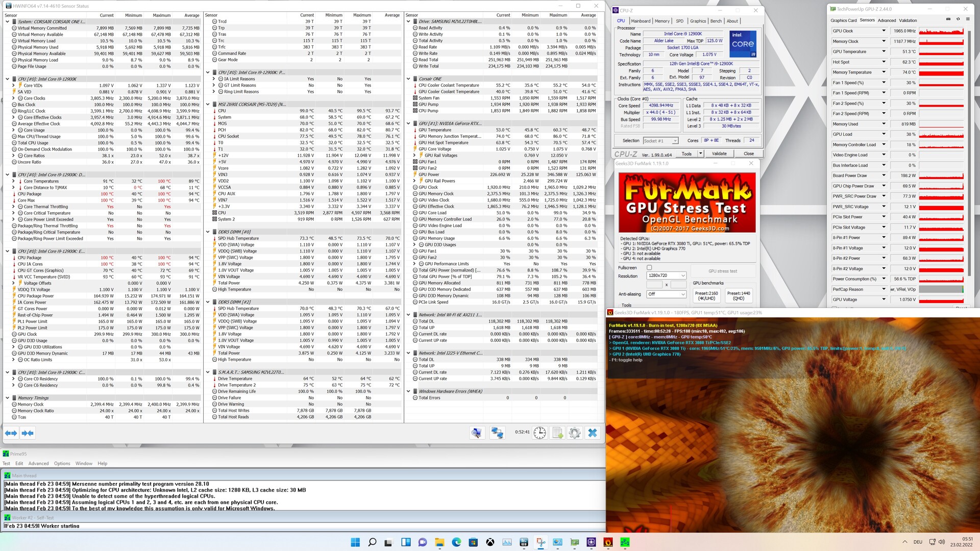Click the Close button in CPU-Z
This screenshot has width=980, height=551.
pos(748,154)
